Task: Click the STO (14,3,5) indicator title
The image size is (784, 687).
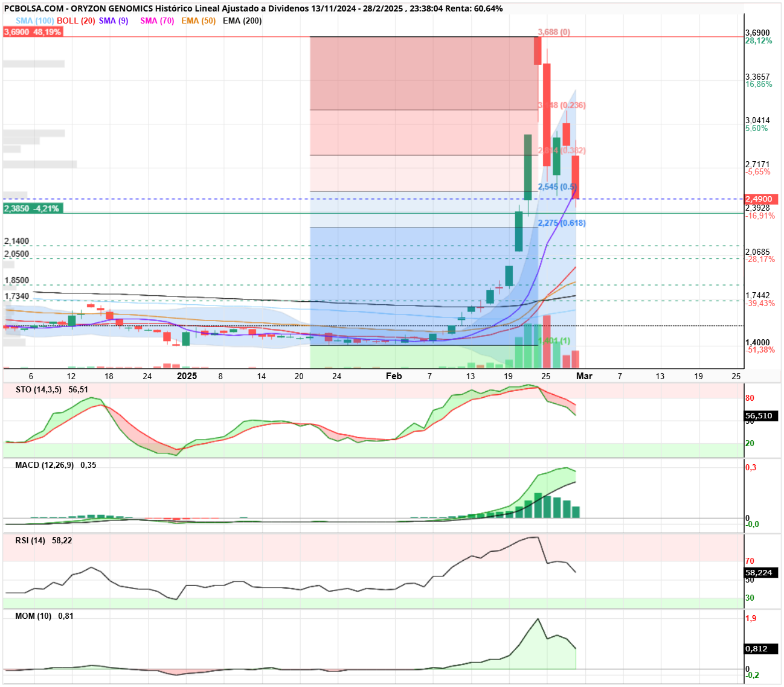Action: [39, 389]
